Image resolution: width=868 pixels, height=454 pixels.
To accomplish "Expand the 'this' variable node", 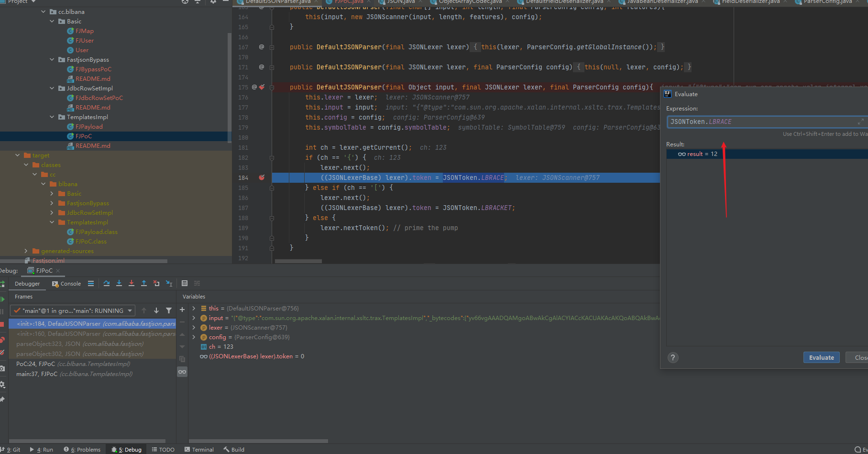I will [194, 309].
